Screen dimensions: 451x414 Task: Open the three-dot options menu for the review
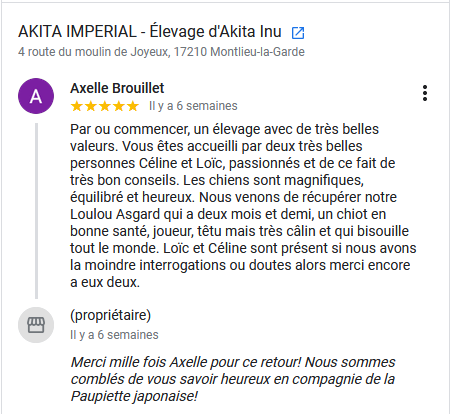point(425,93)
